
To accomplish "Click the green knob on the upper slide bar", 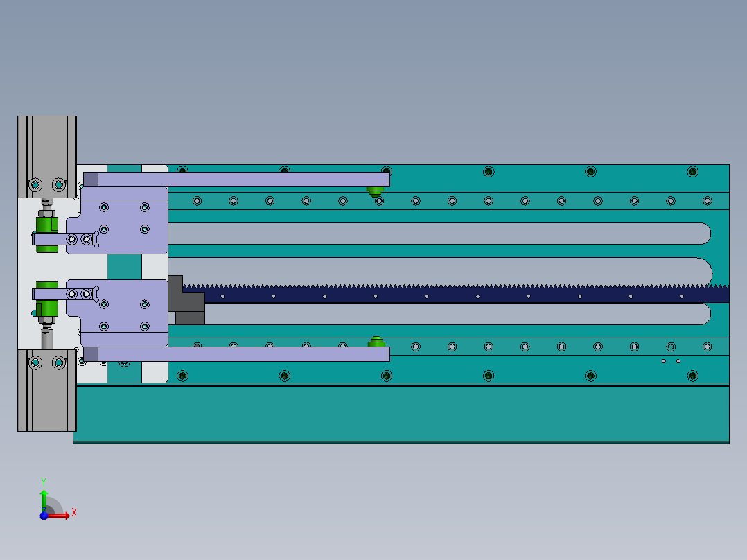I will click(x=376, y=191).
